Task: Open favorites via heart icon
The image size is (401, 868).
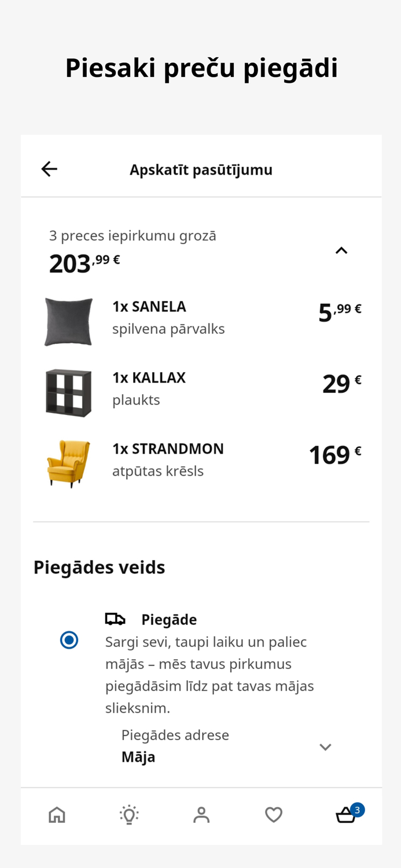Action: [x=273, y=814]
